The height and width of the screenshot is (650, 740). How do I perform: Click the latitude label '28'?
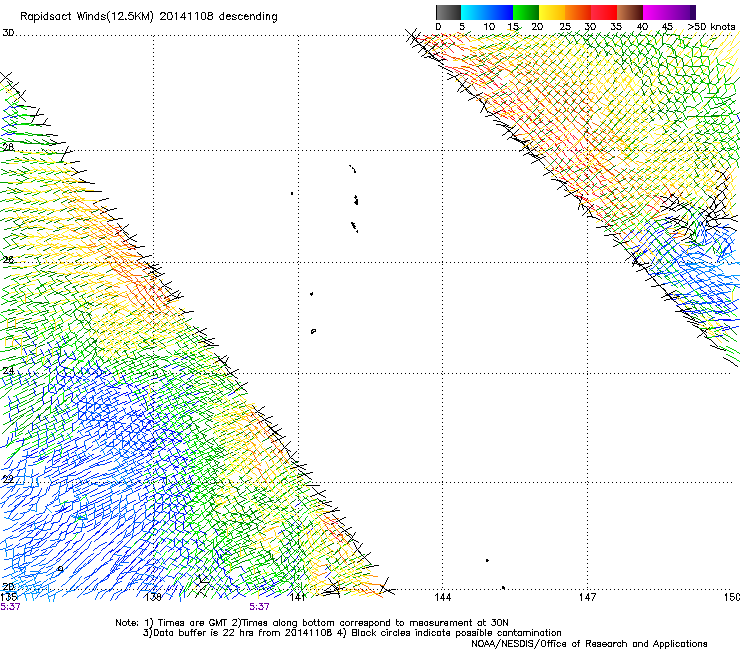point(8,147)
